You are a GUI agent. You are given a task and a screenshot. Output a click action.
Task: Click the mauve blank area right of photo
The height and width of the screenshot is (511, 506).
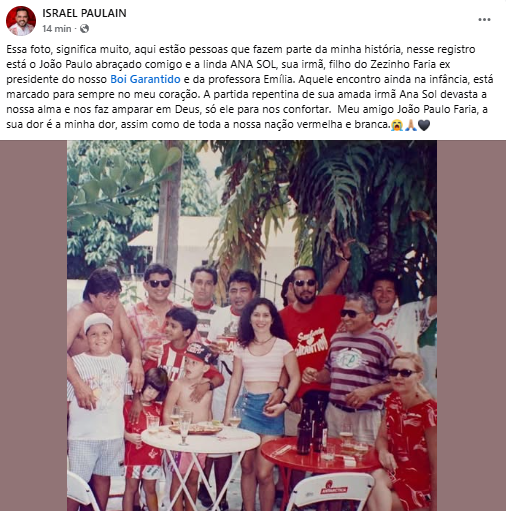click(471, 325)
